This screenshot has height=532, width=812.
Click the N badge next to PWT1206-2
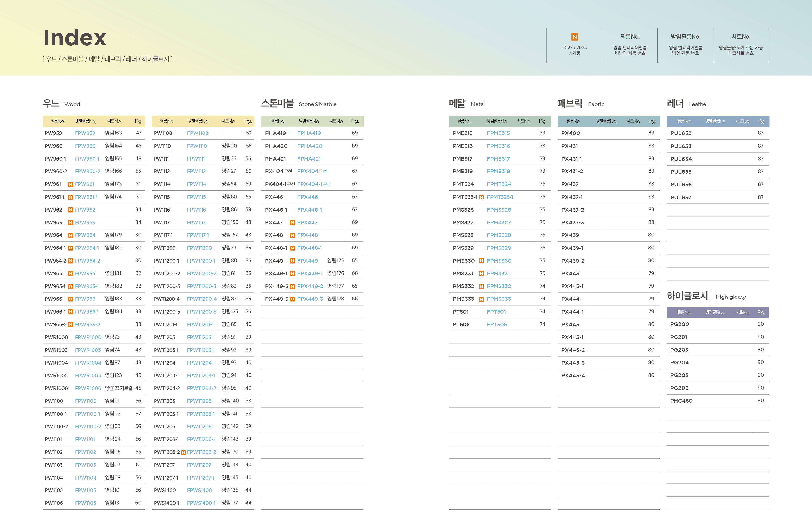[183, 452]
